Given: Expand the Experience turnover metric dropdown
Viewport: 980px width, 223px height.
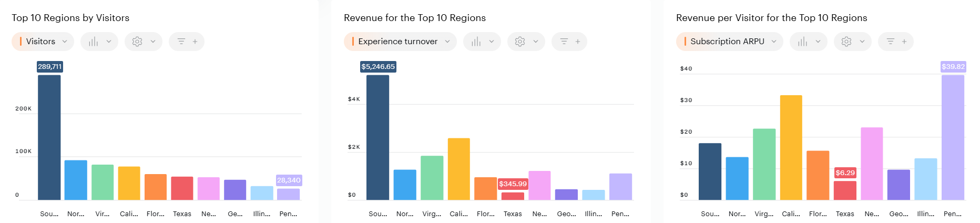Looking at the screenshot, I should point(401,42).
